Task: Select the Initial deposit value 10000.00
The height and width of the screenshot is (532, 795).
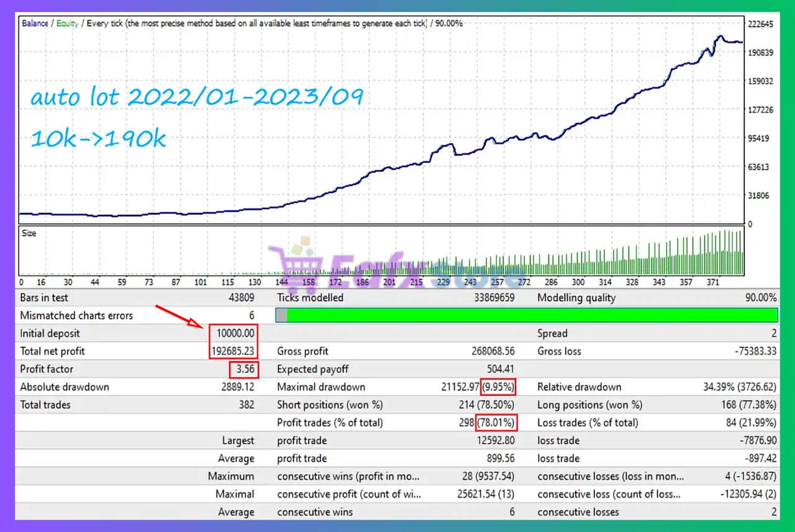Action: [x=234, y=333]
